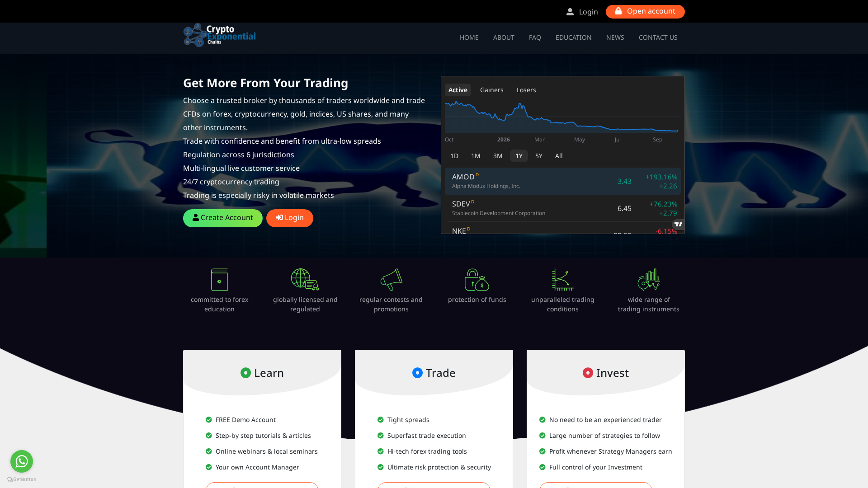Switch to the Gainers tab

tap(492, 90)
